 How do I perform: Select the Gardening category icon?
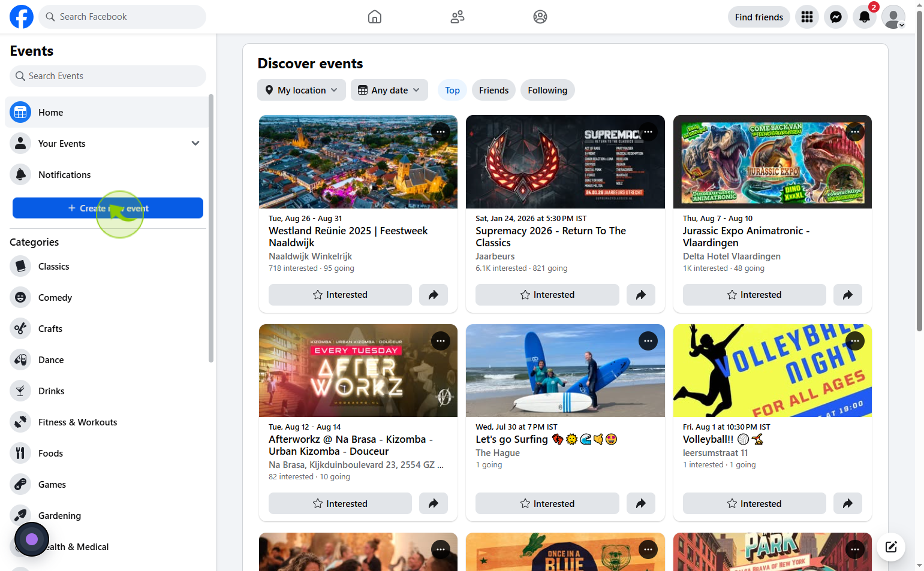tap(20, 514)
